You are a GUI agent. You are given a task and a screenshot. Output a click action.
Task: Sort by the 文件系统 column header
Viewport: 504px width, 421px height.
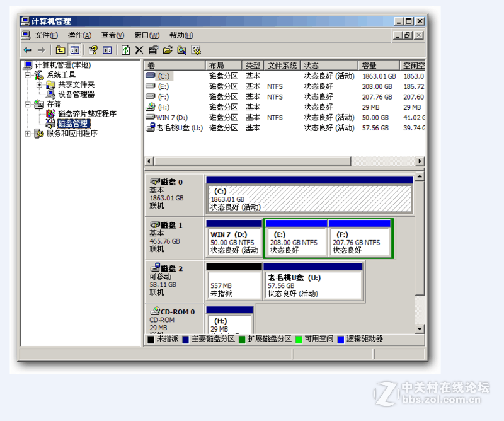pos(282,66)
